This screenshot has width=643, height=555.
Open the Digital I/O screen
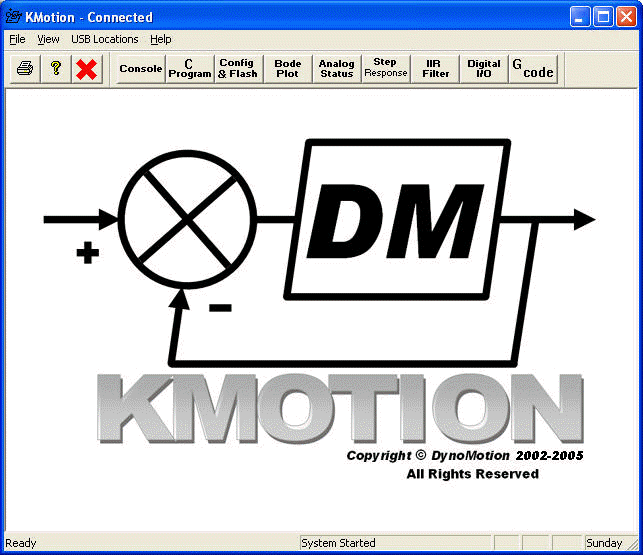click(x=483, y=69)
